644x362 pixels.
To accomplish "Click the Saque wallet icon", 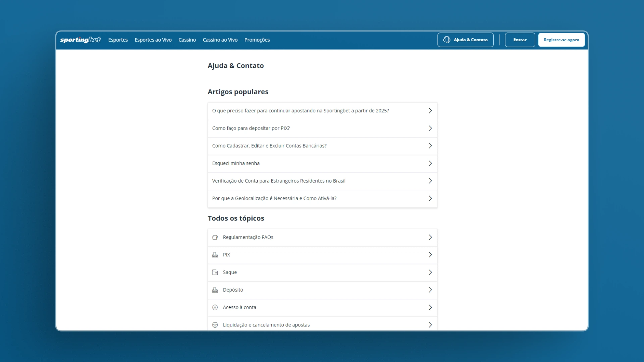I will [x=215, y=273].
